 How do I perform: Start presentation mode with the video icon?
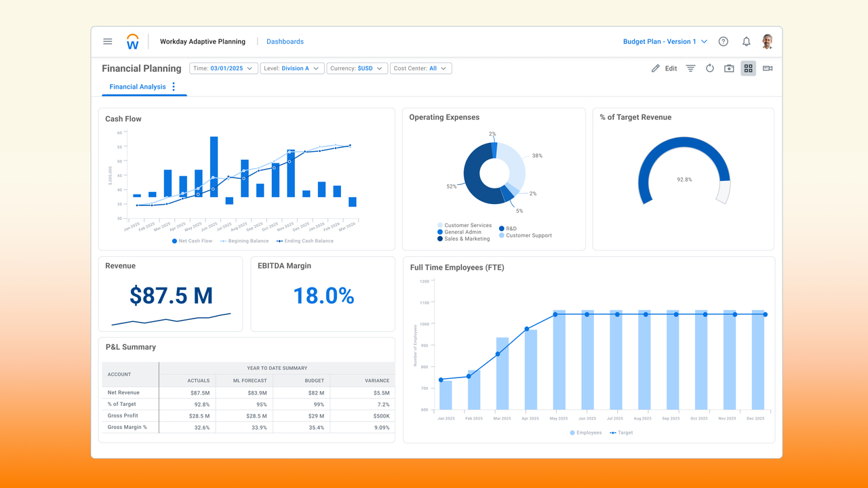767,68
